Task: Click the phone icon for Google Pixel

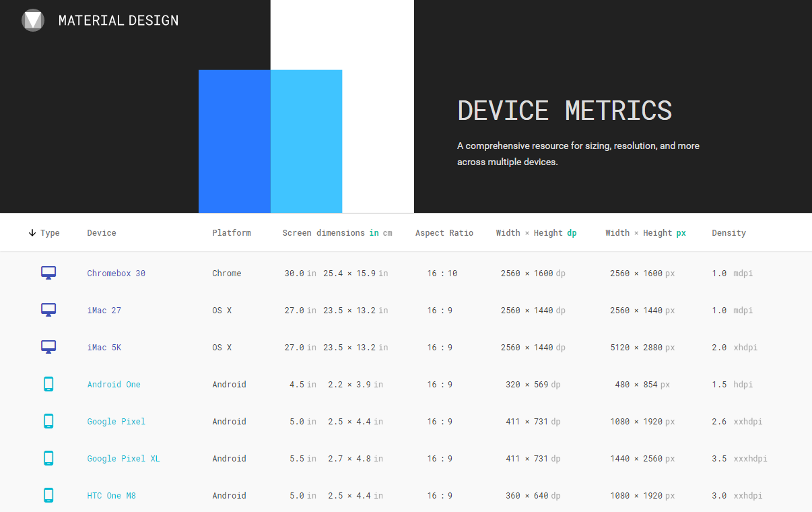Action: pyautogui.click(x=48, y=421)
